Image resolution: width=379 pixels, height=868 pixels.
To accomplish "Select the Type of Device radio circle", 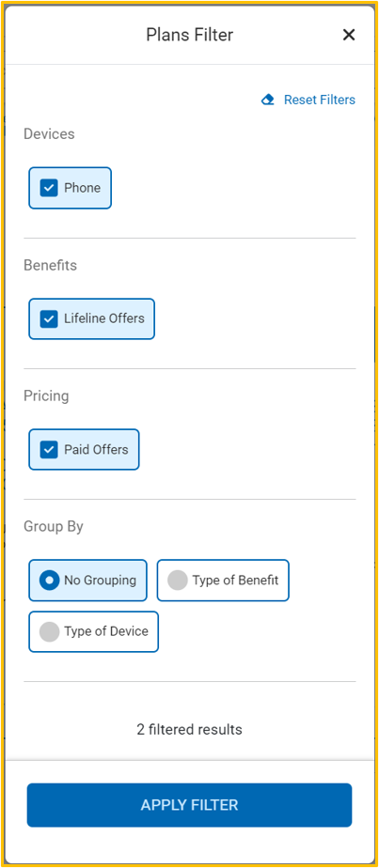I will point(49,631).
